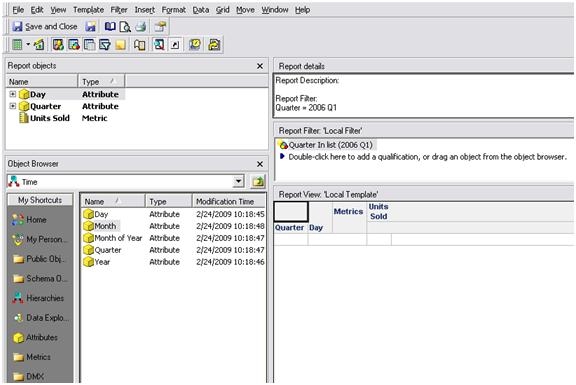576x385 pixels.
Task: Select the empty top-left cell of template grid
Action: (291, 212)
